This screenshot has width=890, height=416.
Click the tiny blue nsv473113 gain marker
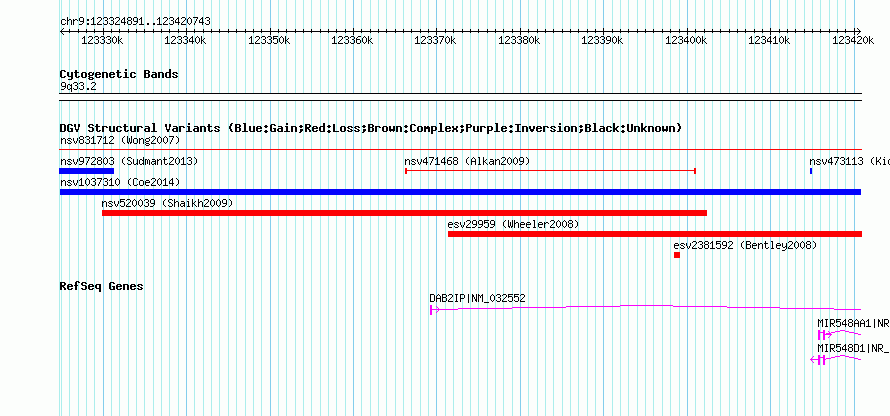(811, 171)
